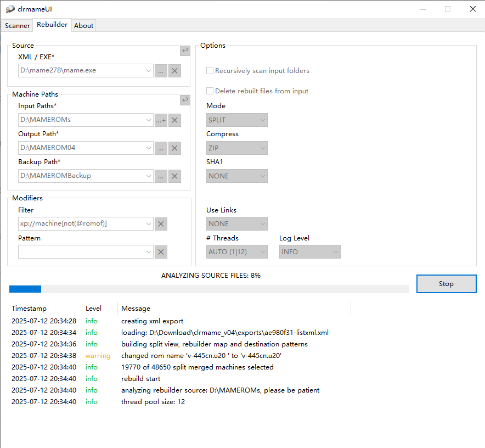The image size is (485, 448).
Task: Clear the Input Paths field
Action: click(x=174, y=120)
